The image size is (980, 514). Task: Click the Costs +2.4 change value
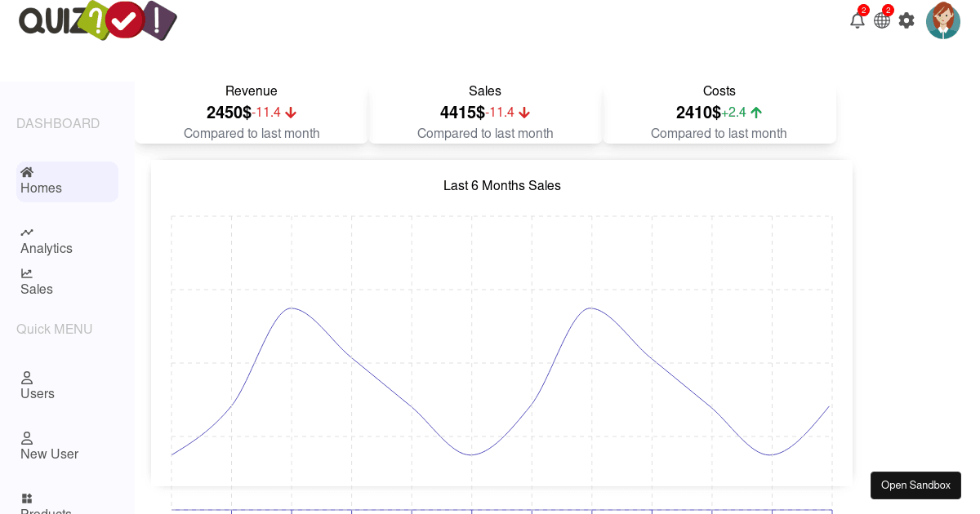click(x=733, y=113)
